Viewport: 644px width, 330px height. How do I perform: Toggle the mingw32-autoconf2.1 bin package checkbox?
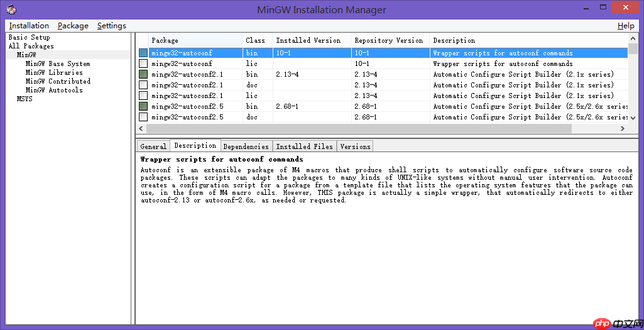click(143, 75)
